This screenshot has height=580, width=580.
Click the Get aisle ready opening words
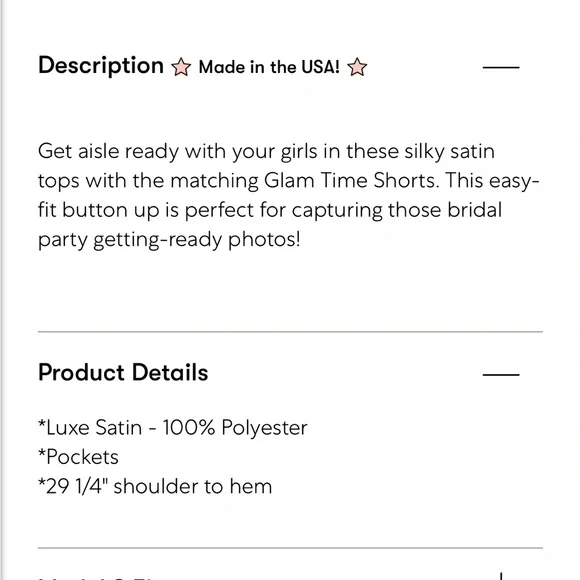pos(109,151)
